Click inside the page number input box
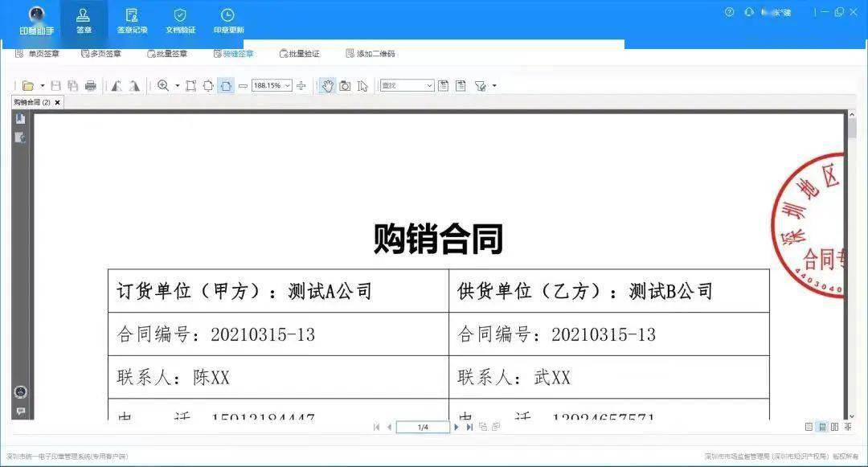 (422, 427)
